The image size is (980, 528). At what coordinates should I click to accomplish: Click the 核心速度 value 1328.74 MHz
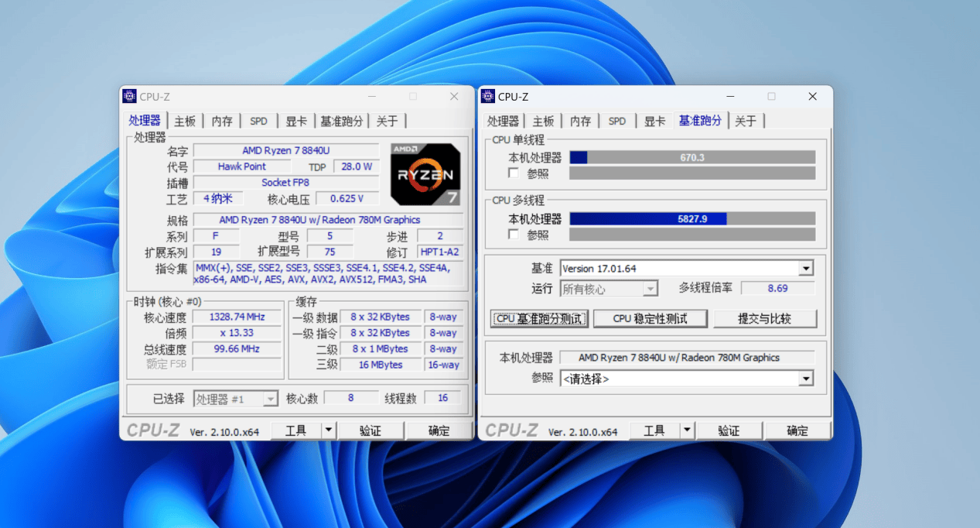pos(237,317)
